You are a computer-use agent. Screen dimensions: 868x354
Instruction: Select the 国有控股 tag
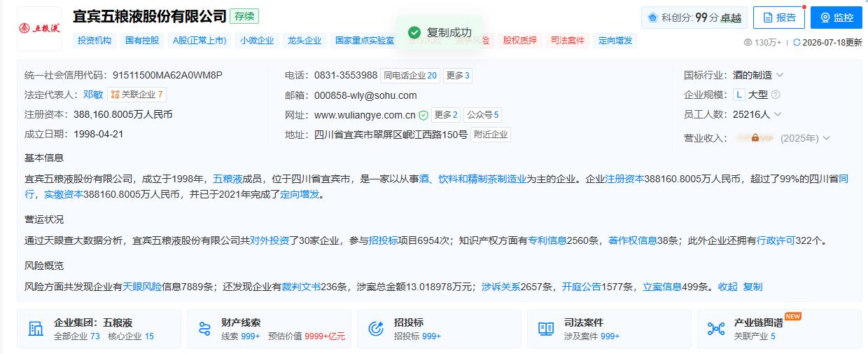[x=142, y=41]
